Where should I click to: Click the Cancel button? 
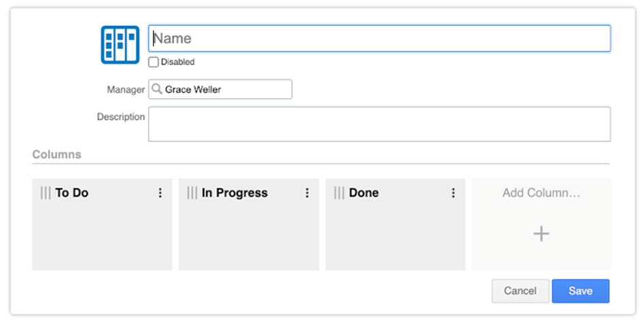[x=521, y=291]
